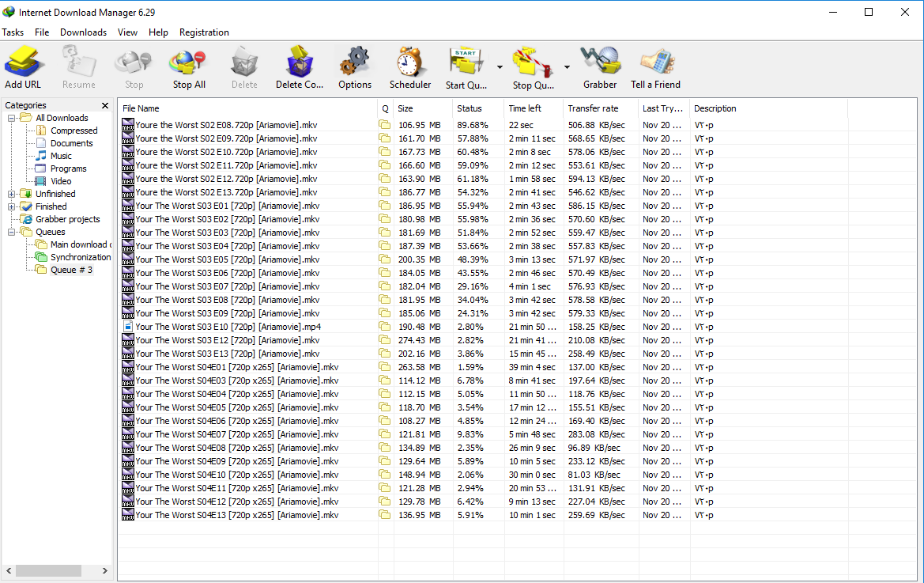Open the Help menu
924x583 pixels.
(x=158, y=32)
